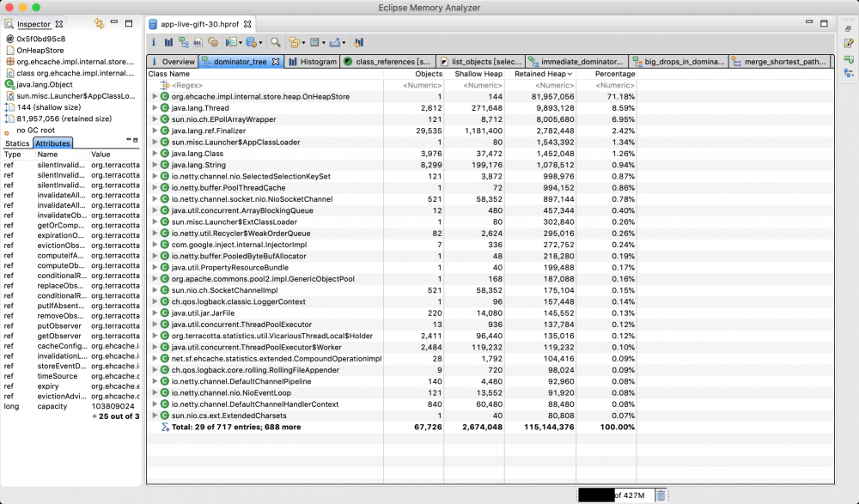
Task: Sort by Retained Heap column header
Action: point(539,74)
